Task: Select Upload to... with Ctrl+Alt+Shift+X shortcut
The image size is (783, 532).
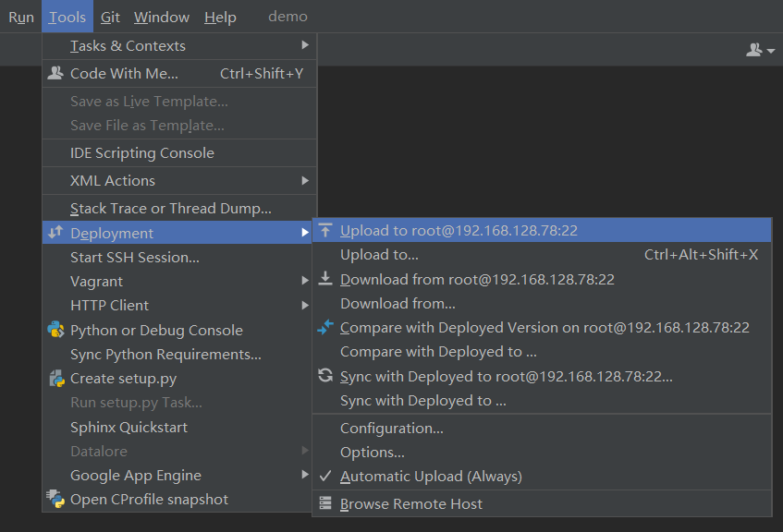Action: [379, 254]
